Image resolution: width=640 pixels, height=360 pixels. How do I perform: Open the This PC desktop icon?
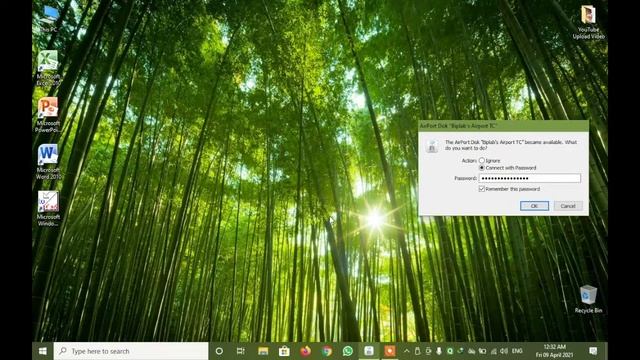49,18
